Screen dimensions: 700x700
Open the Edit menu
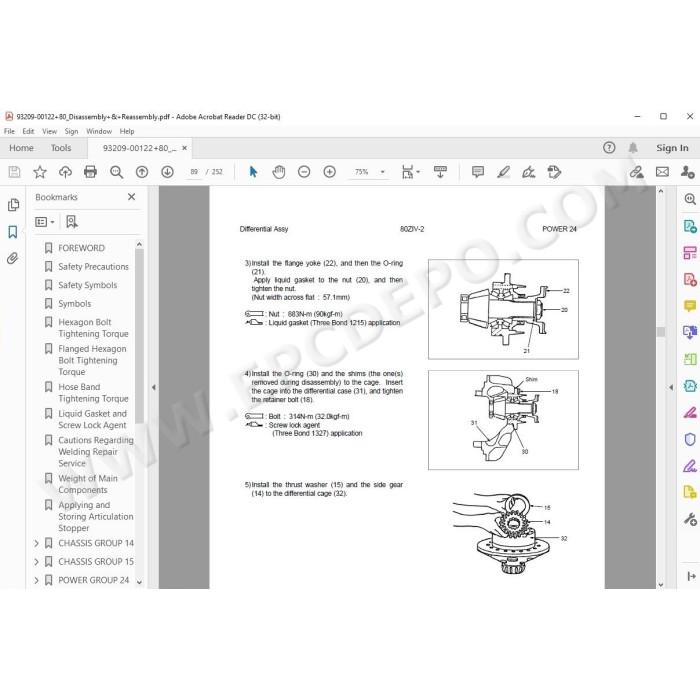click(x=28, y=131)
